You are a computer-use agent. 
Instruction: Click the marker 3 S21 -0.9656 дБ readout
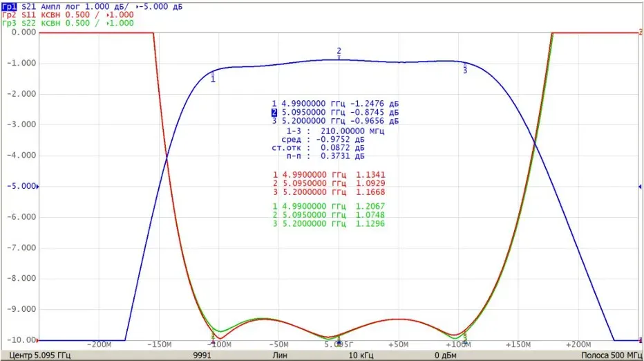point(335,121)
